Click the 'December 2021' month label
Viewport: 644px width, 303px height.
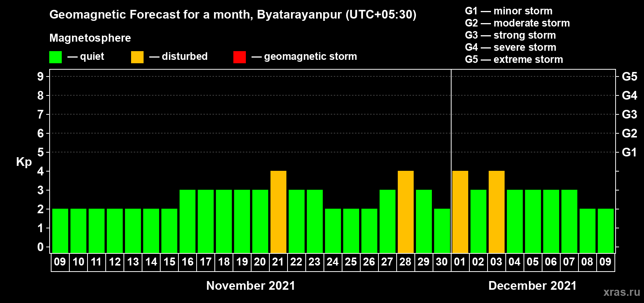[x=533, y=286]
